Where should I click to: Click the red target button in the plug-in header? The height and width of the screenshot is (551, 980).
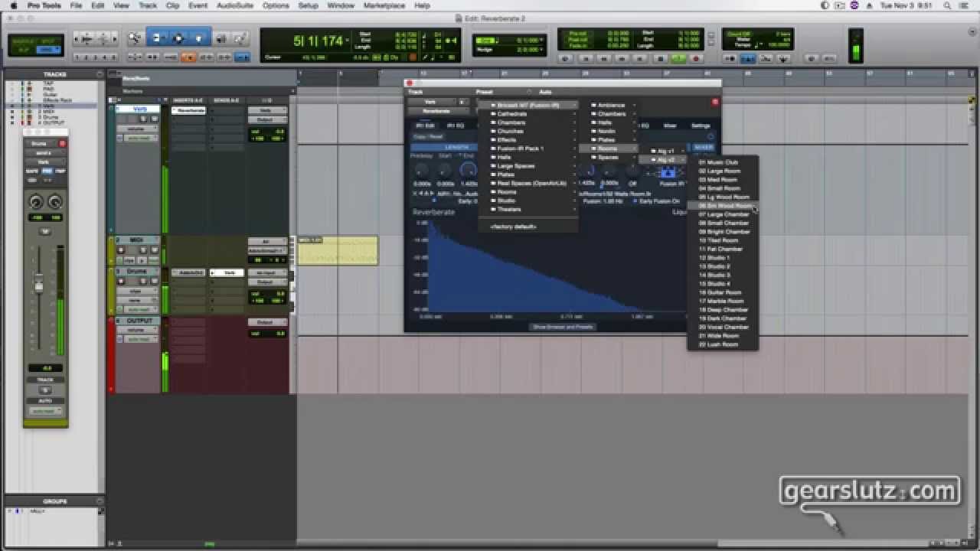715,101
